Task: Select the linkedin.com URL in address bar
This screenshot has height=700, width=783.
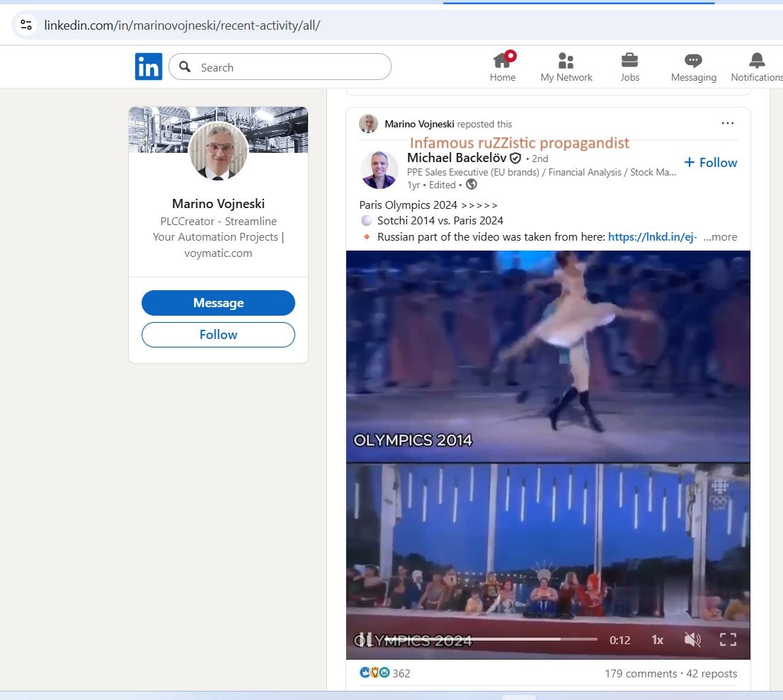Action: tap(182, 25)
